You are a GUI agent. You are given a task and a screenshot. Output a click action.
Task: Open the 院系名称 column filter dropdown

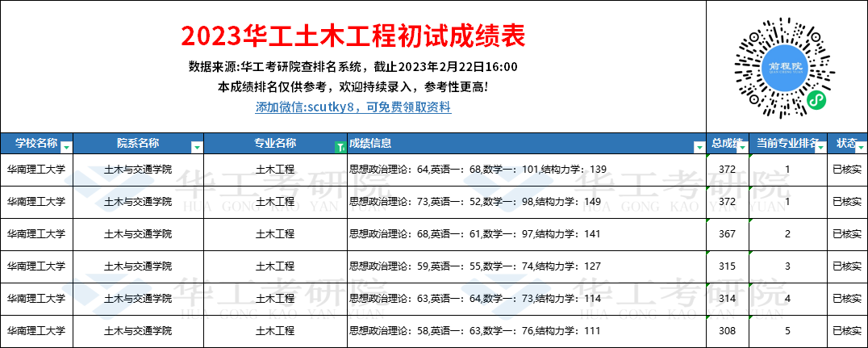point(197,148)
